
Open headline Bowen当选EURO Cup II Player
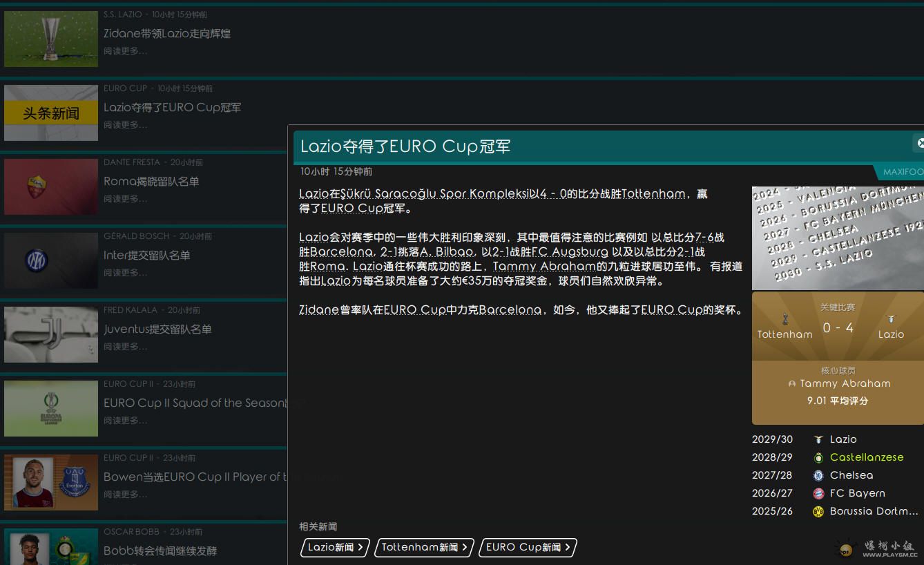(x=195, y=477)
